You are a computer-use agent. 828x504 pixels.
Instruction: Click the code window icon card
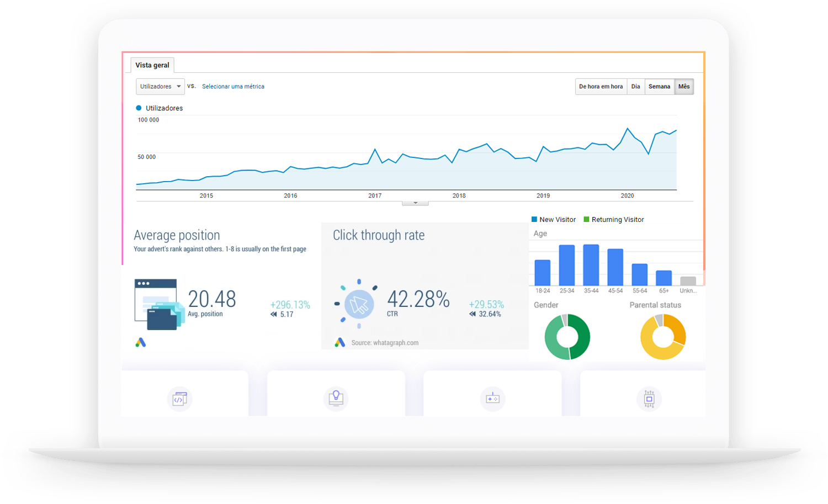179,399
